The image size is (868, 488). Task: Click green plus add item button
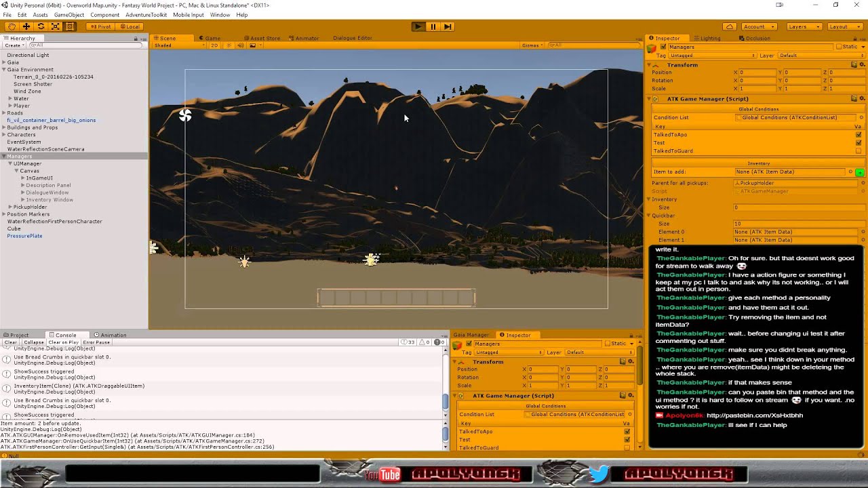pyautogui.click(x=860, y=172)
